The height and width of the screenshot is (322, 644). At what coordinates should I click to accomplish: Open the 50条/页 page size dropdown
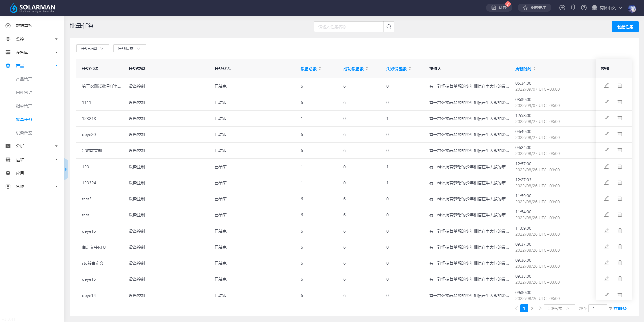coord(559,308)
